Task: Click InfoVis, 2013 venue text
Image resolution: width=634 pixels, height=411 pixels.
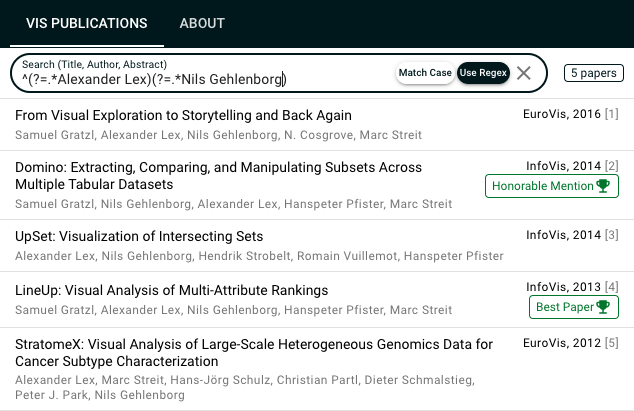Action: tap(564, 287)
